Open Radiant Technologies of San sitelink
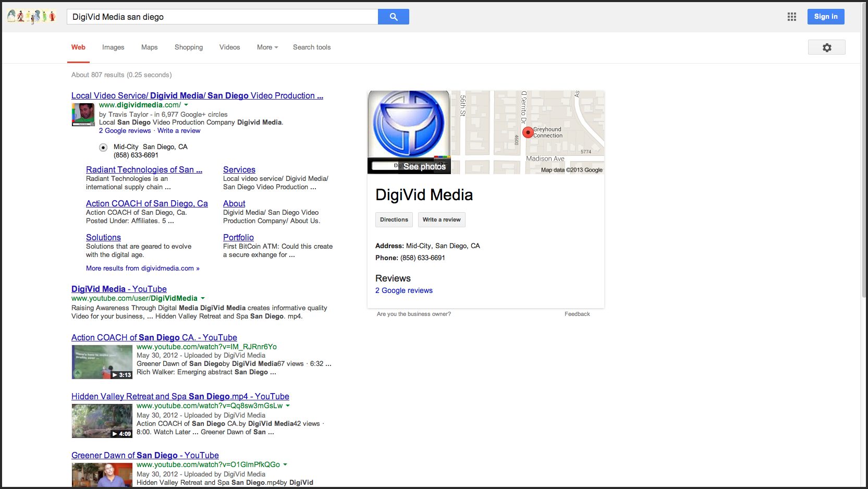The height and width of the screenshot is (489, 868). (x=144, y=170)
